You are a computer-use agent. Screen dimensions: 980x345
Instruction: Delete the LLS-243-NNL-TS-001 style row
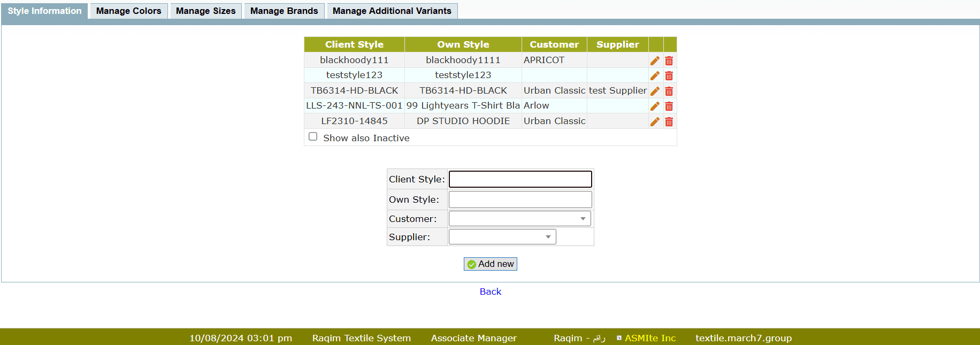click(669, 106)
